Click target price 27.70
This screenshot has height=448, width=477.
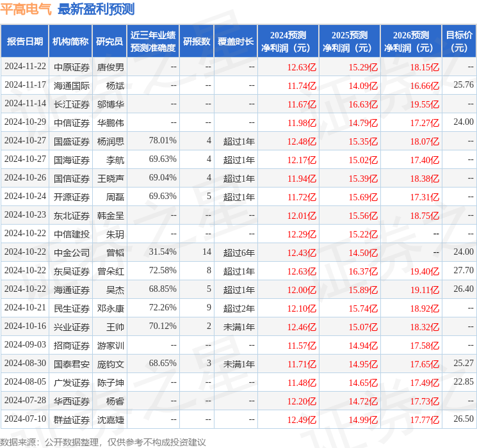tap(464, 270)
